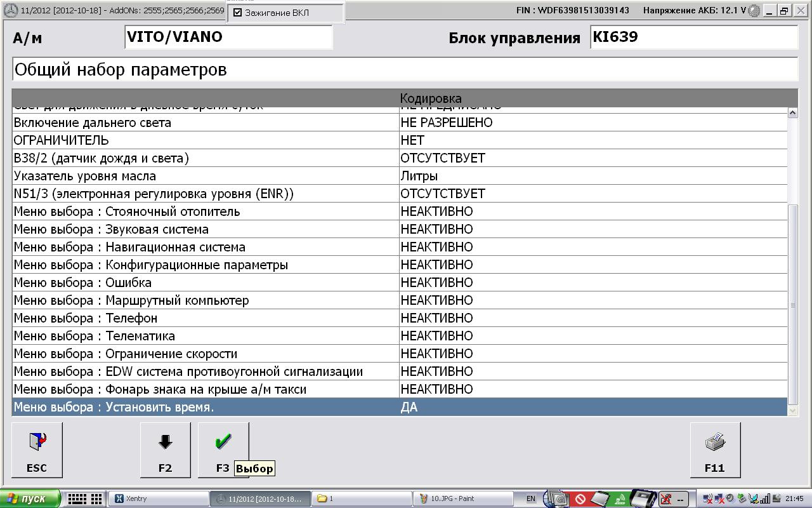Select Меню выбора : Телематика row

tap(400, 336)
